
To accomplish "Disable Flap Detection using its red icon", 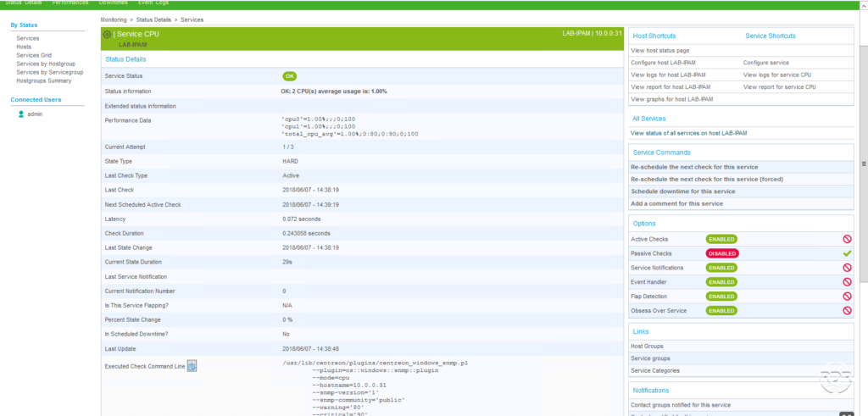I will point(847,297).
